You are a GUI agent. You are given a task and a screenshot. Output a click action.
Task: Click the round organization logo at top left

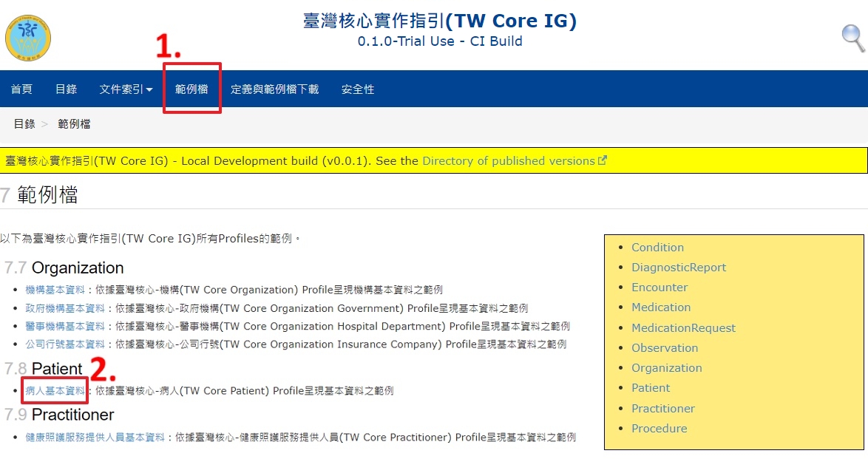(x=28, y=37)
